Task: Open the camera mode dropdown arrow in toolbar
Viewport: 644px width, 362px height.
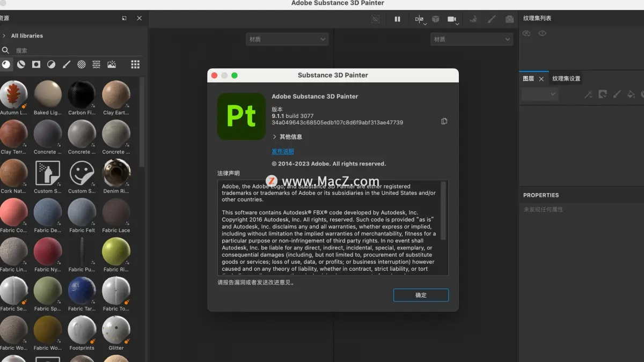Action: coord(457,24)
